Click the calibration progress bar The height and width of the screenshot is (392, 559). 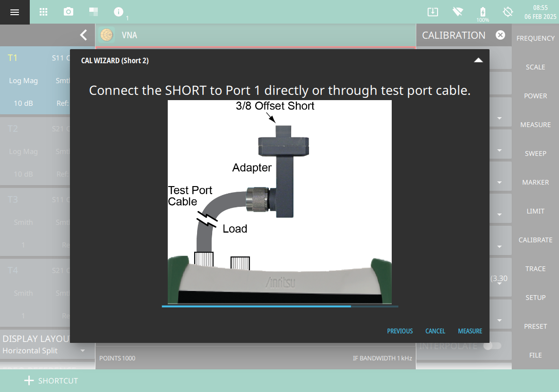pyautogui.click(x=280, y=307)
